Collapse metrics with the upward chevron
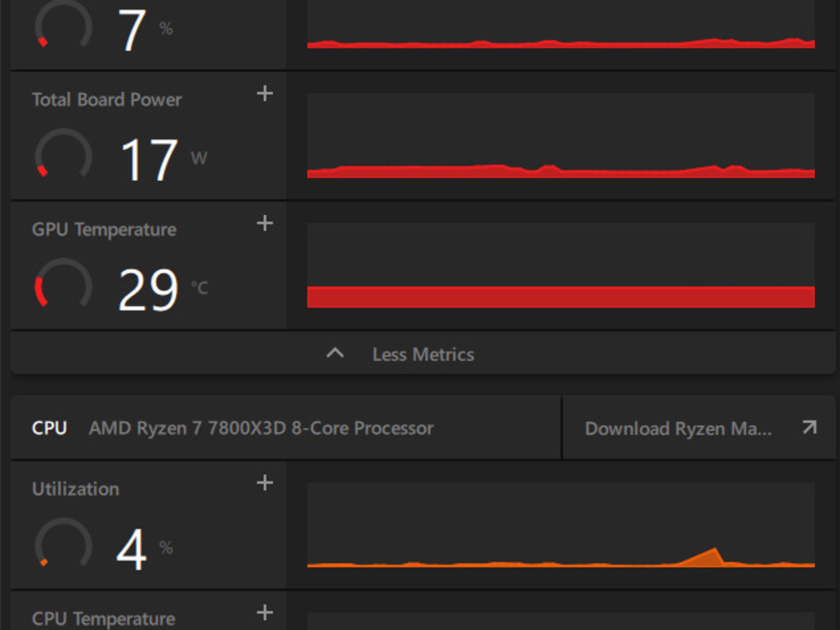 [335, 353]
